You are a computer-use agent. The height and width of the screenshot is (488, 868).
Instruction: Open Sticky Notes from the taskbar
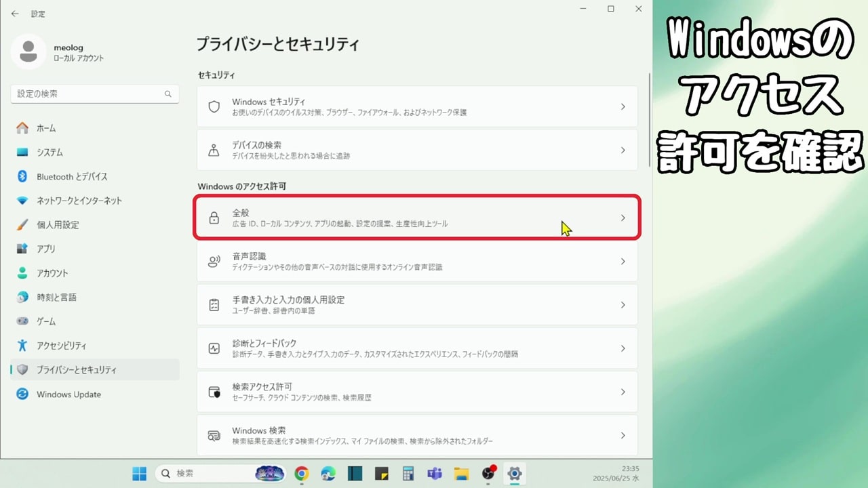click(x=382, y=473)
